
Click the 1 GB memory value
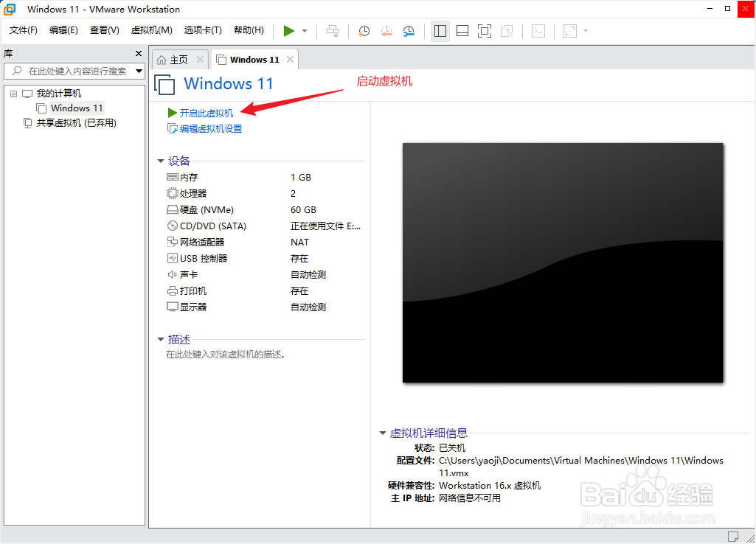click(x=301, y=178)
